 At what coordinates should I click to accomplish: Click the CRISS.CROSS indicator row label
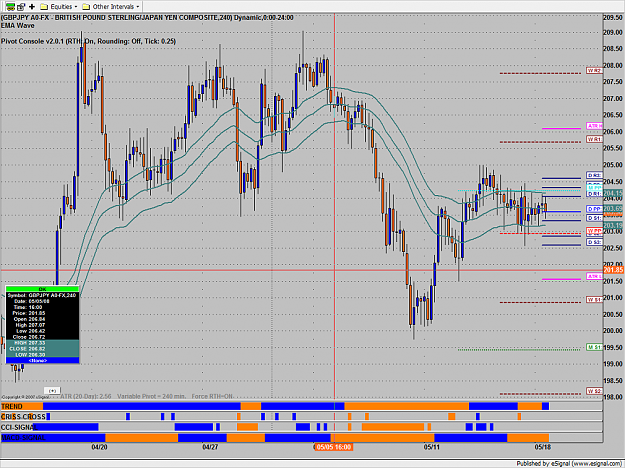pos(24,417)
